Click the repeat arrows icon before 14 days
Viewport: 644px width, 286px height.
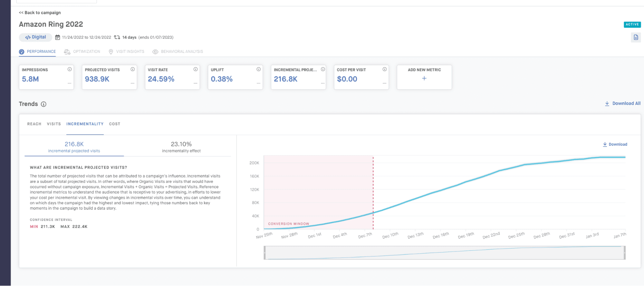(117, 37)
